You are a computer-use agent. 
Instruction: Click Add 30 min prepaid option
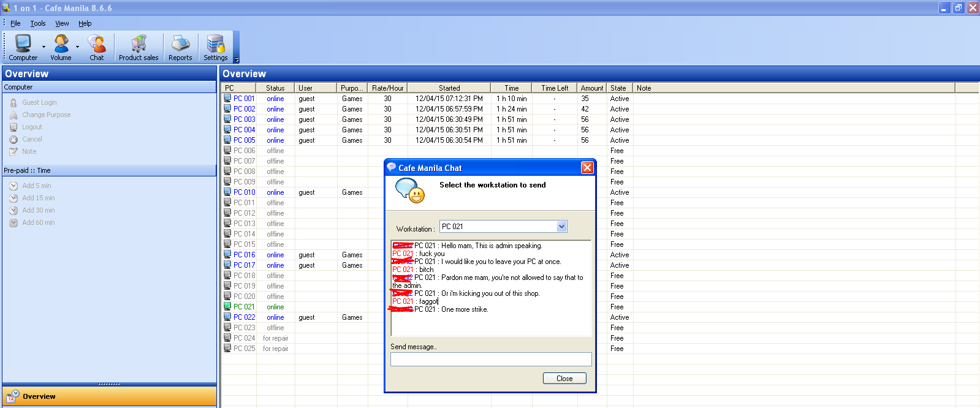pyautogui.click(x=39, y=210)
